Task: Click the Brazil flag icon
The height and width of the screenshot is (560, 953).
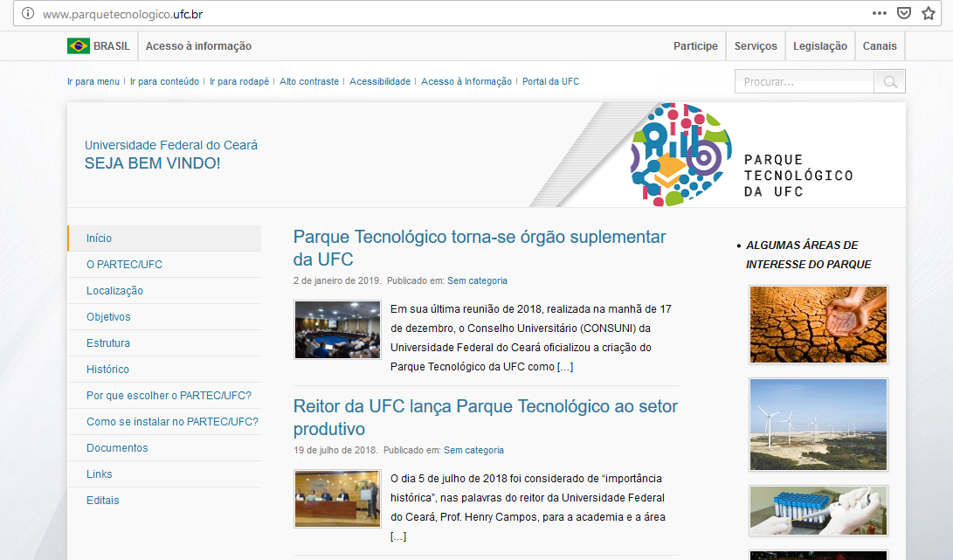Action: [78, 46]
